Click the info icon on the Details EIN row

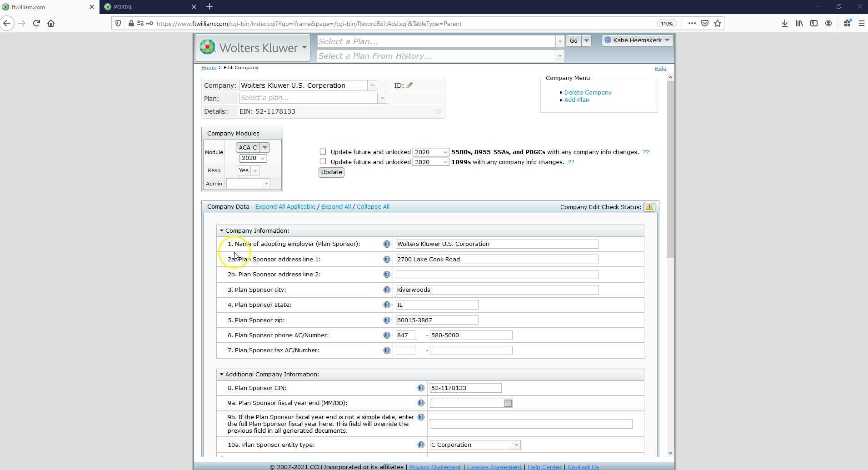pyautogui.click(x=438, y=111)
